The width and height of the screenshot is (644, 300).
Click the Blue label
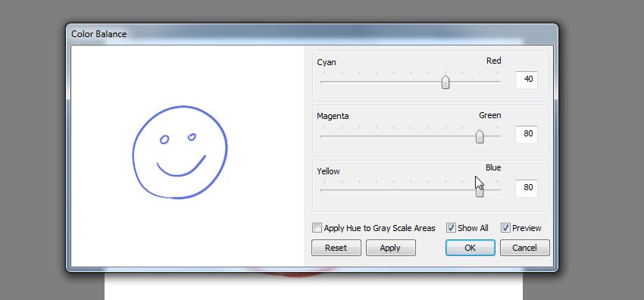point(493,168)
